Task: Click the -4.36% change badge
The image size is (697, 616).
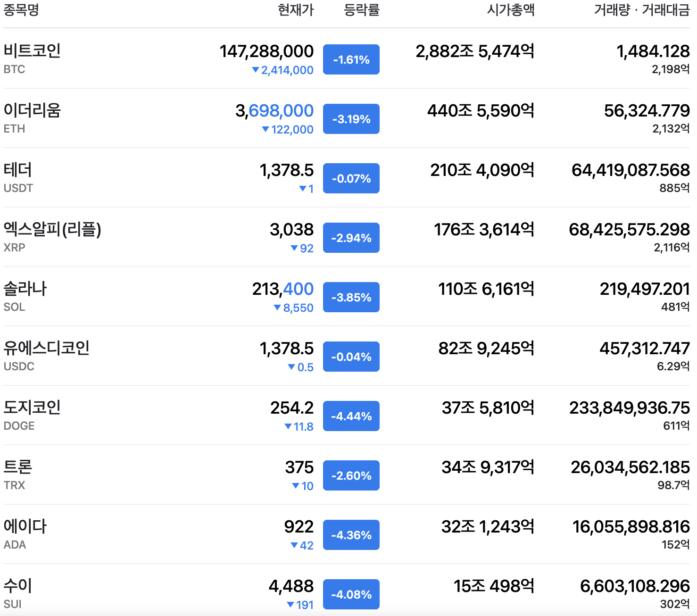Action: (x=351, y=535)
